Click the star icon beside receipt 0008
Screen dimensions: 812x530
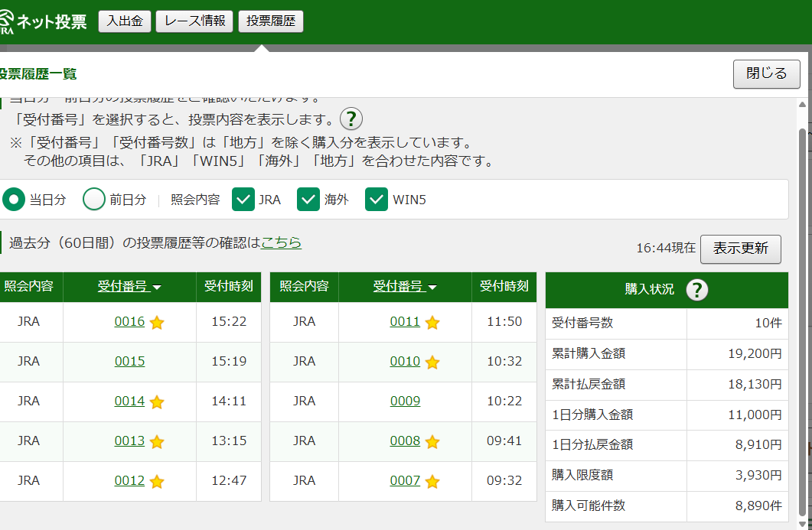click(432, 442)
